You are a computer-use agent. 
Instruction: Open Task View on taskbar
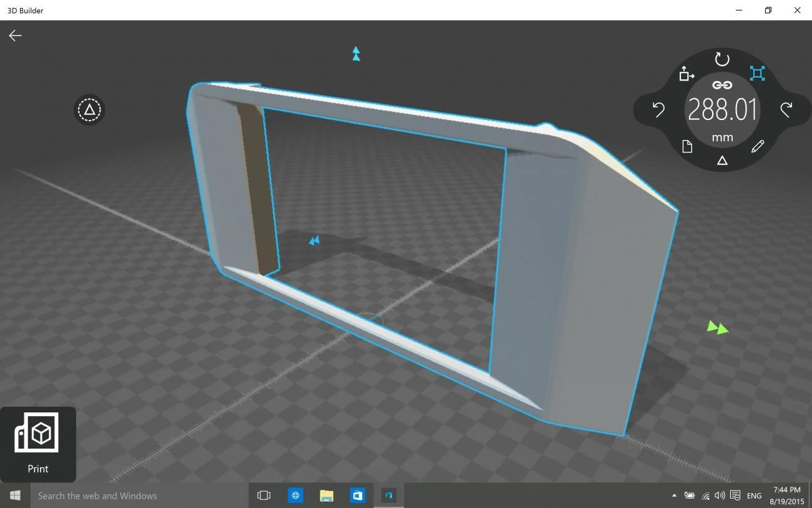264,496
